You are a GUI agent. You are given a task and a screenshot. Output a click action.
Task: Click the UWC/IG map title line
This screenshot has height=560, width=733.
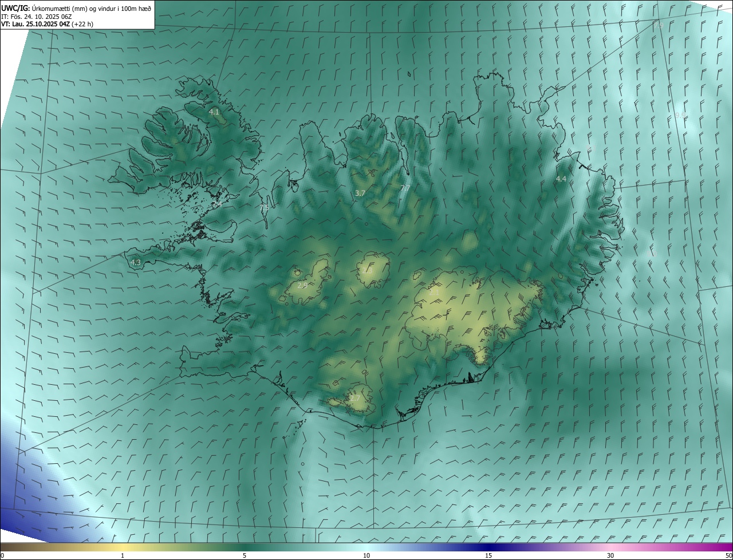76,8
